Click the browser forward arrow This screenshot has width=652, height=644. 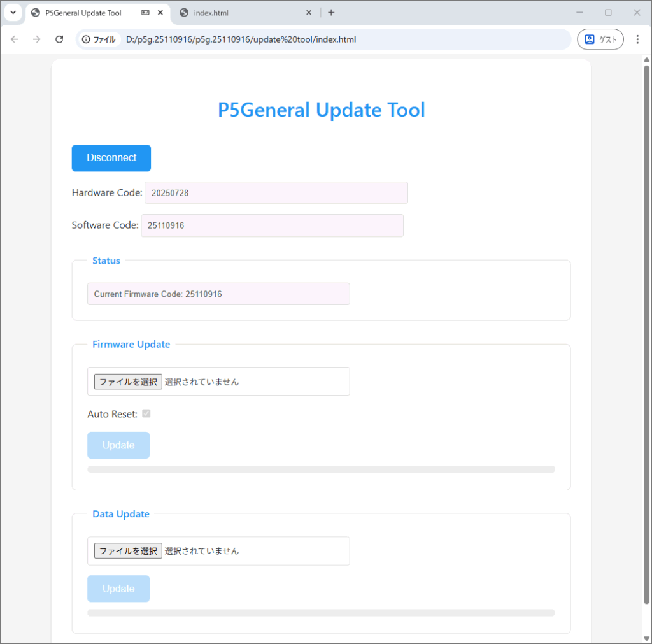tap(37, 39)
